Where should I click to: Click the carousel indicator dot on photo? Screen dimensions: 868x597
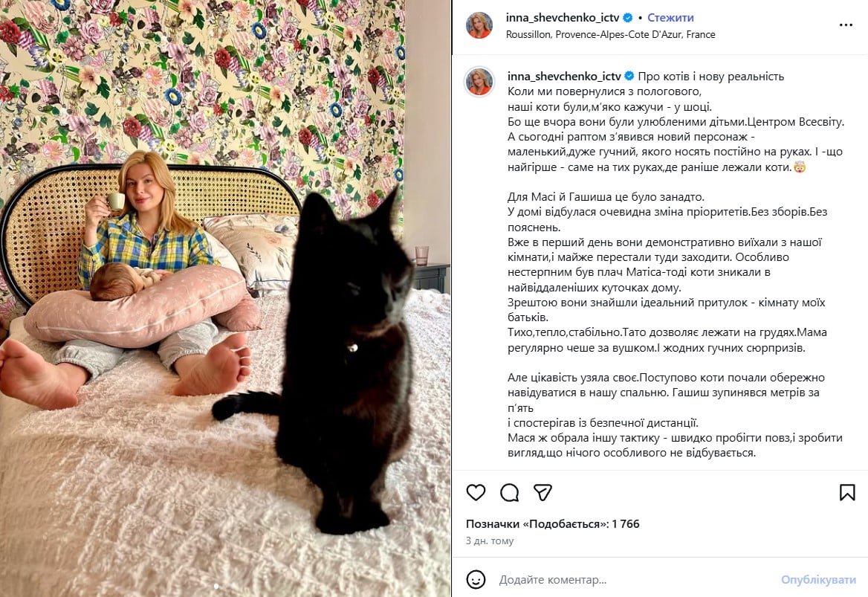[216, 586]
